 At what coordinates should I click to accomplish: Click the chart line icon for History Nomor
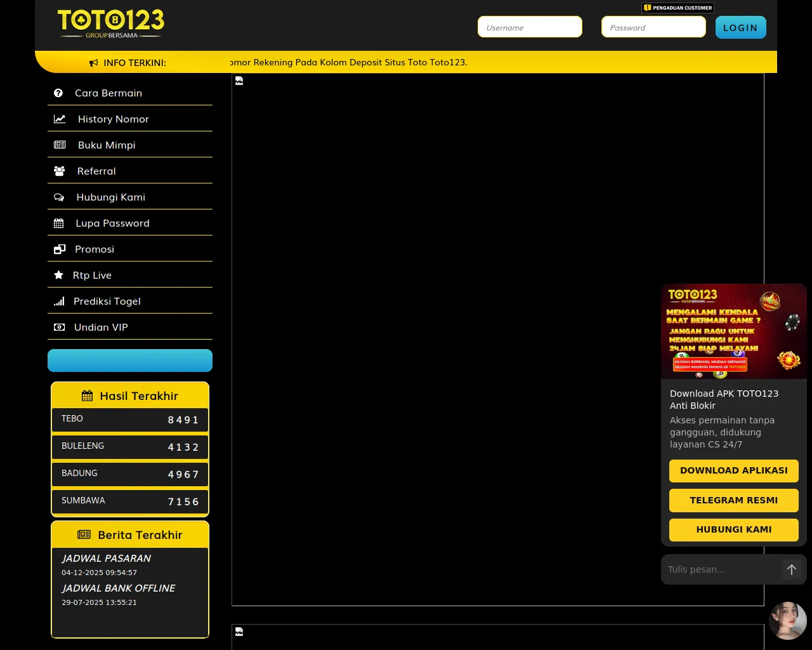pyautogui.click(x=60, y=119)
